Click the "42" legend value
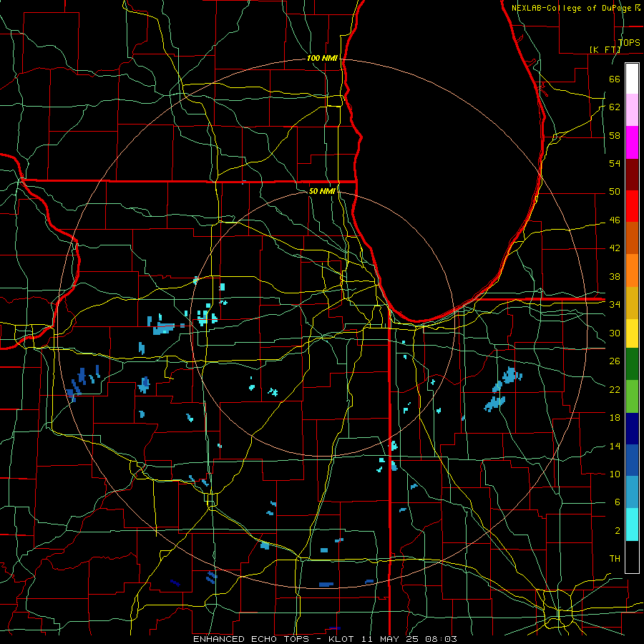Image resolution: width=644 pixels, height=644 pixels. pos(615,248)
